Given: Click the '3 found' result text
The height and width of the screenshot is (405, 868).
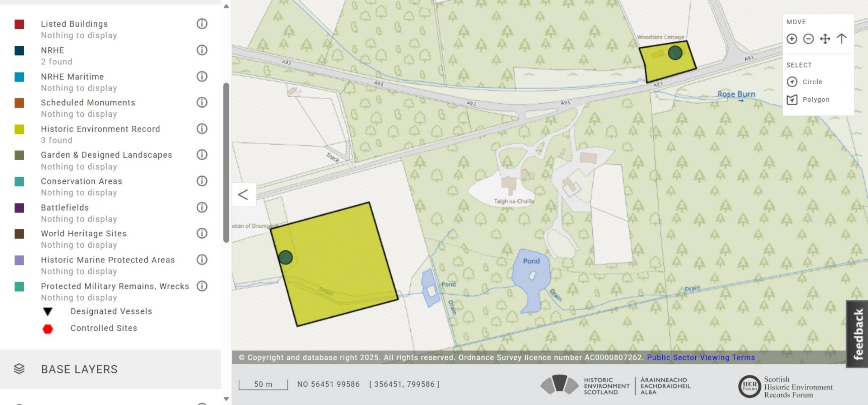Looking at the screenshot, I should tap(57, 140).
